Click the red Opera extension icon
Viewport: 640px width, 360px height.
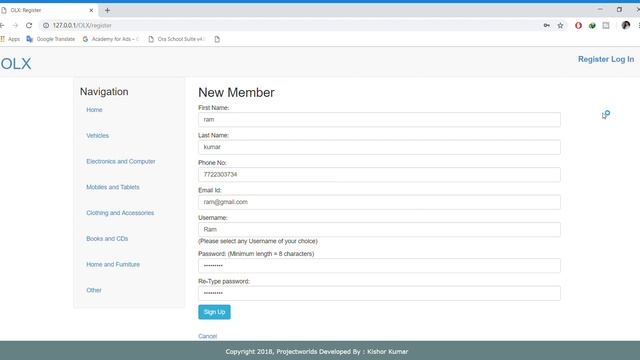(x=578, y=25)
